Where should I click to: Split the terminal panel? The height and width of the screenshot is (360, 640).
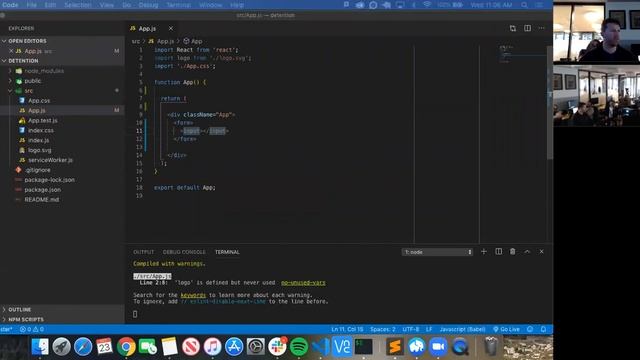[x=498, y=252]
